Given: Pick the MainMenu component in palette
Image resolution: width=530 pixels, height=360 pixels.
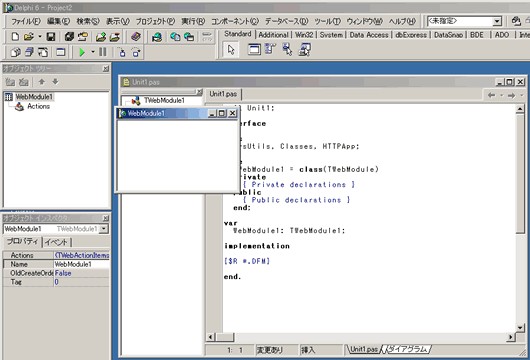Looking at the screenshot, I should pyautogui.click(x=270, y=50).
